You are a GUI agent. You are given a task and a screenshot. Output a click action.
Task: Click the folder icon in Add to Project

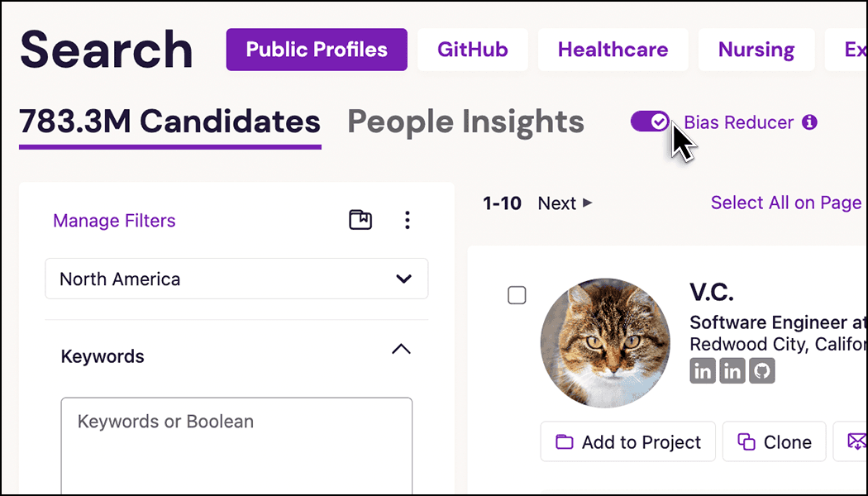pos(565,441)
